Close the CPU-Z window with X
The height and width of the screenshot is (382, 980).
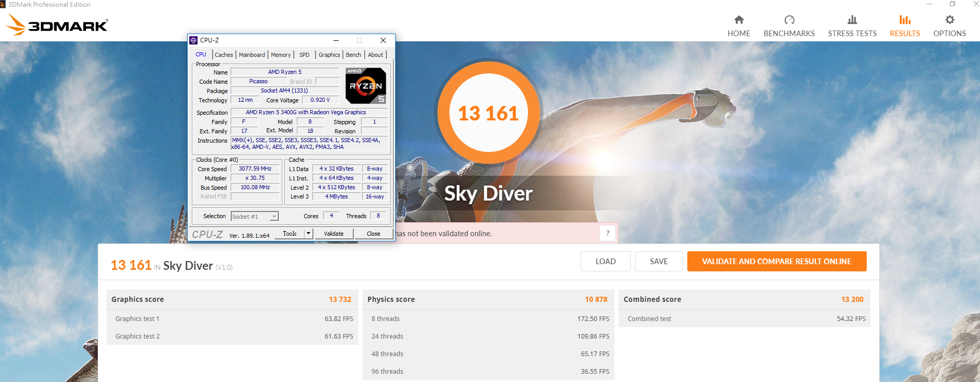coord(383,40)
